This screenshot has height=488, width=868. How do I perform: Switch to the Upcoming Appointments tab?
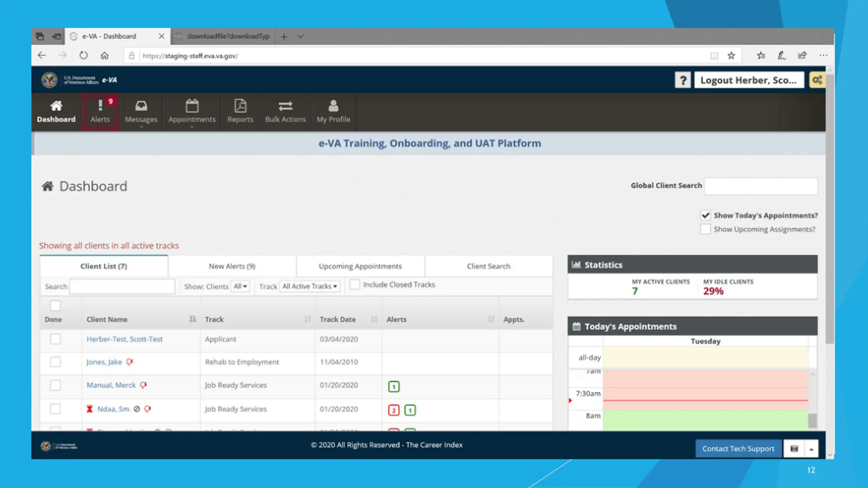[360, 266]
